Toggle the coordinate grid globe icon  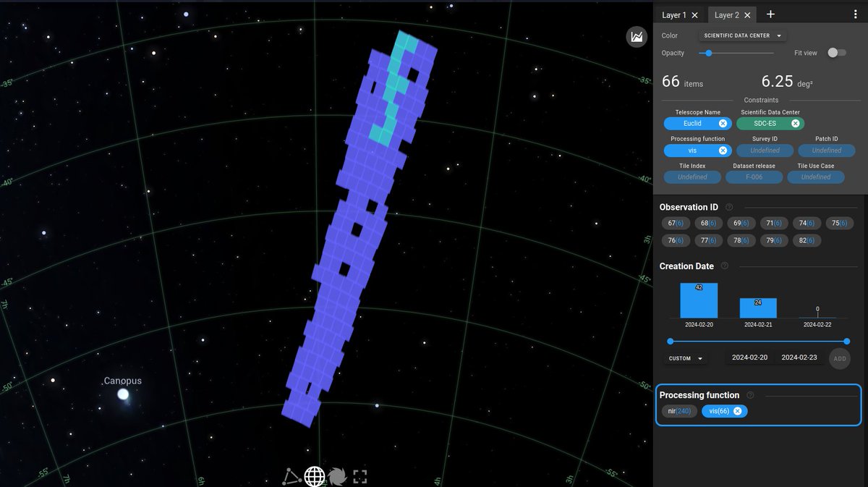(x=315, y=476)
